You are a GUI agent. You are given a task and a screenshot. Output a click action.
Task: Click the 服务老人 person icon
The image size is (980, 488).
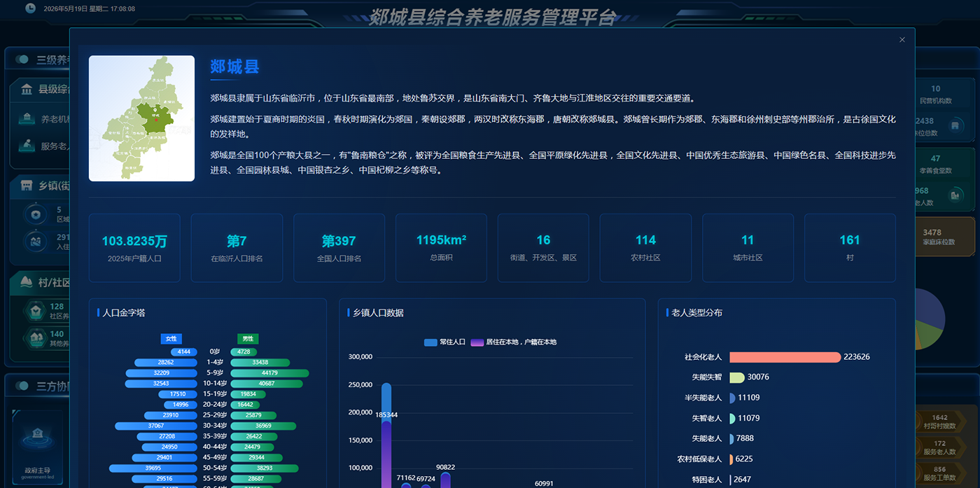(27, 146)
